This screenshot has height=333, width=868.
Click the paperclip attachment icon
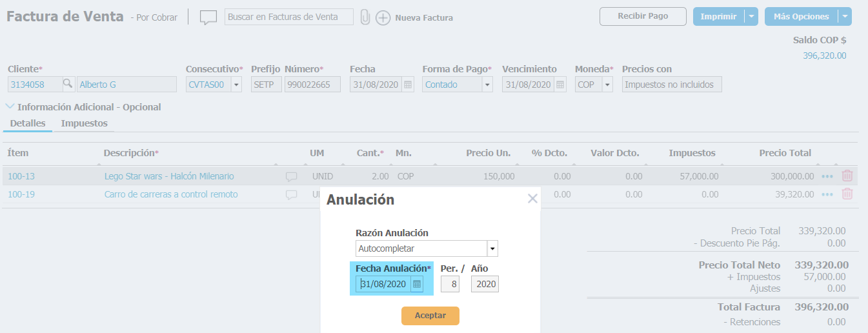[x=365, y=17]
